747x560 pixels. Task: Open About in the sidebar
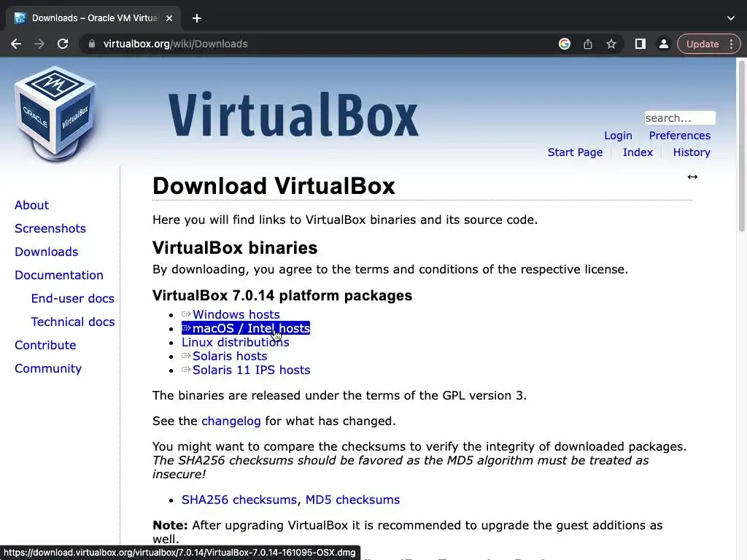pos(31,205)
